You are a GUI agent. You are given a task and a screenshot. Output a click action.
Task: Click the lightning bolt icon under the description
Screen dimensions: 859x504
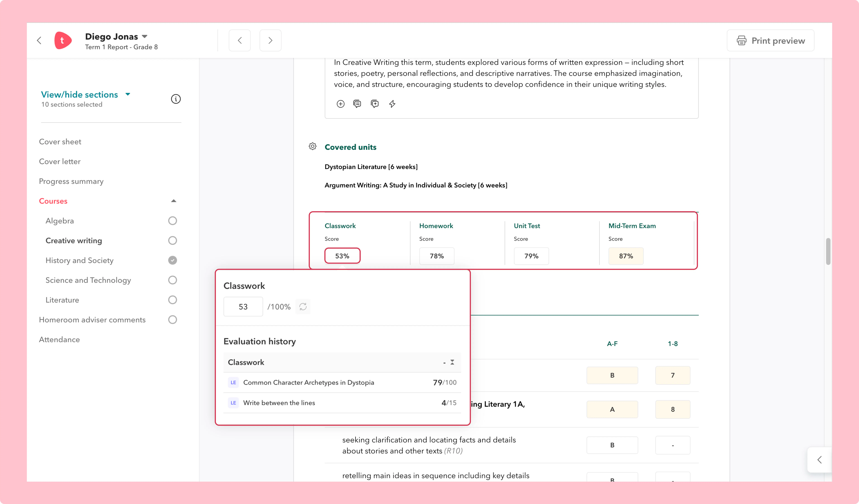click(x=392, y=104)
